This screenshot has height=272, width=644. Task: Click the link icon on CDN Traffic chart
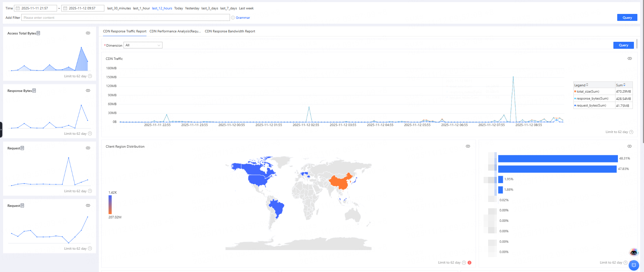pyautogui.click(x=629, y=59)
